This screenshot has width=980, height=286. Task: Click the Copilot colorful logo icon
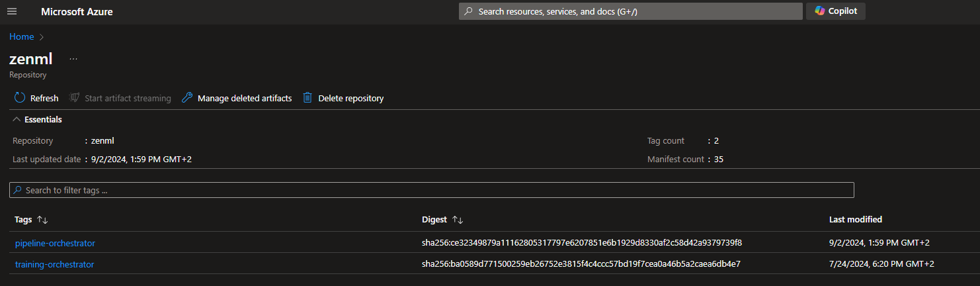point(819,11)
